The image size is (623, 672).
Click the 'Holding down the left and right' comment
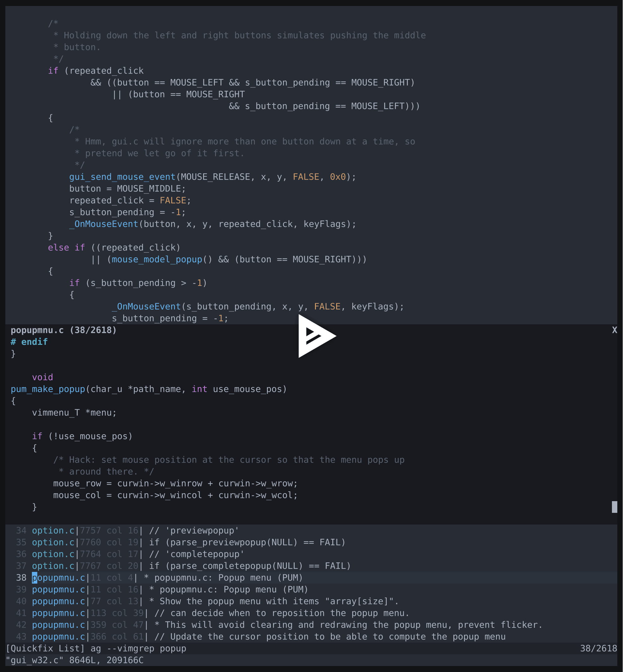(239, 35)
